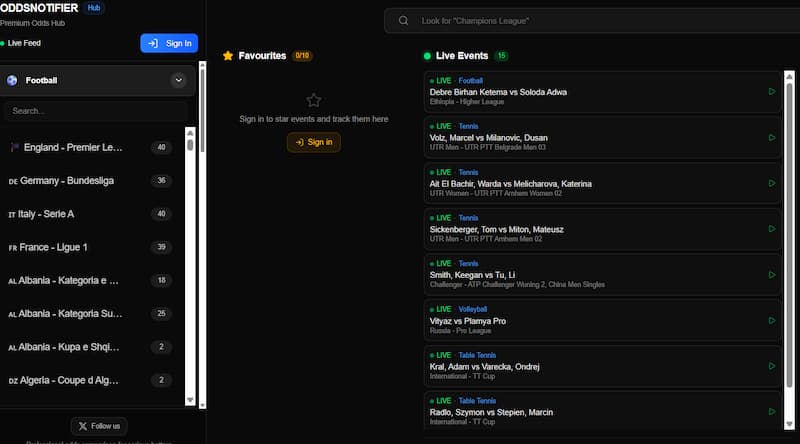Click the arrow icon in blue Sign In

[x=153, y=43]
